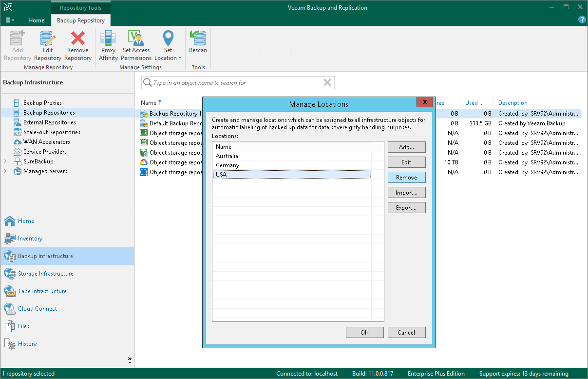
Task: Open the Tape Infrastructure view
Action: (42, 291)
